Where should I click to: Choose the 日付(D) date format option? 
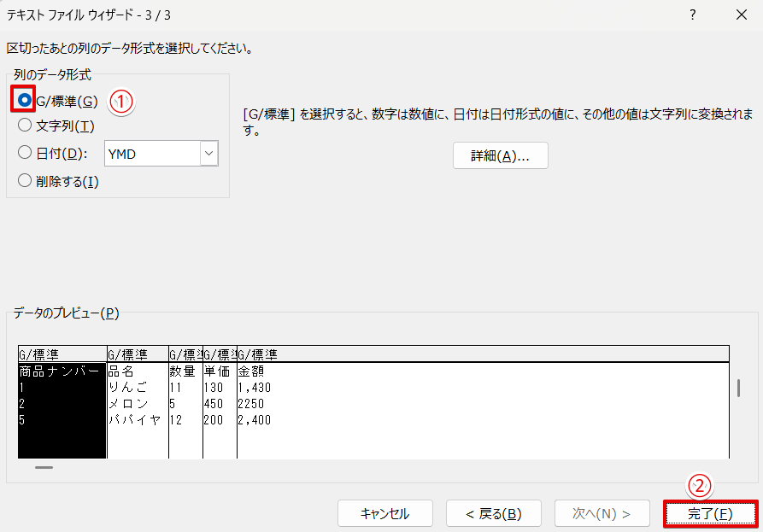25,154
